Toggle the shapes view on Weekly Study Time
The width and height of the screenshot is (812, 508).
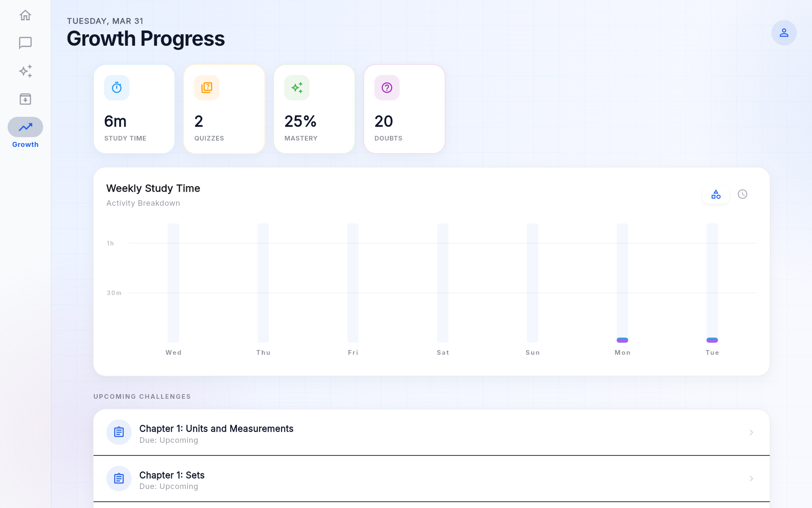pyautogui.click(x=716, y=194)
